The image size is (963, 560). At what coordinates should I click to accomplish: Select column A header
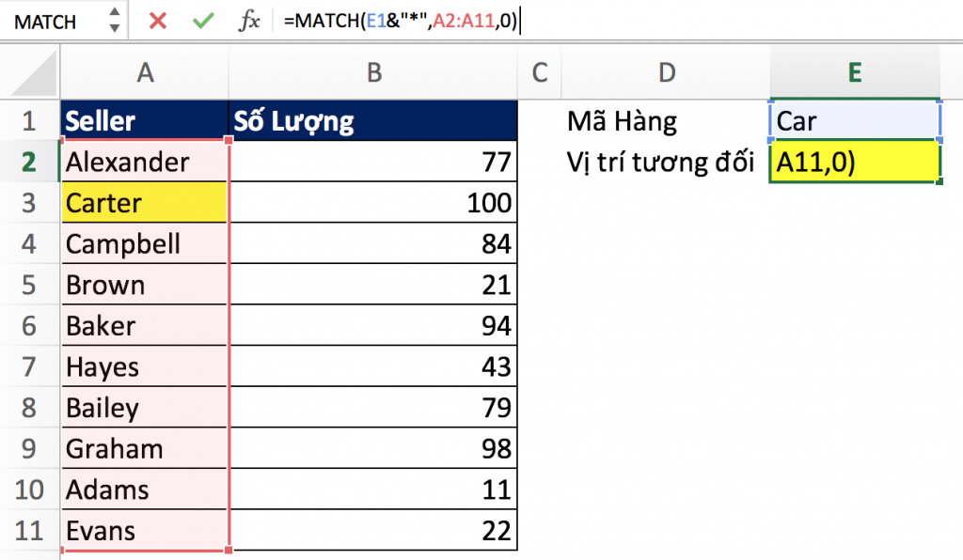[x=145, y=73]
